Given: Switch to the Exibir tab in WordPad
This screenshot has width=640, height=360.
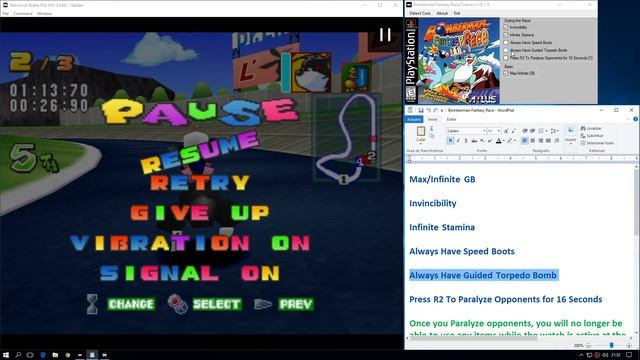Looking at the screenshot, I should click(451, 119).
